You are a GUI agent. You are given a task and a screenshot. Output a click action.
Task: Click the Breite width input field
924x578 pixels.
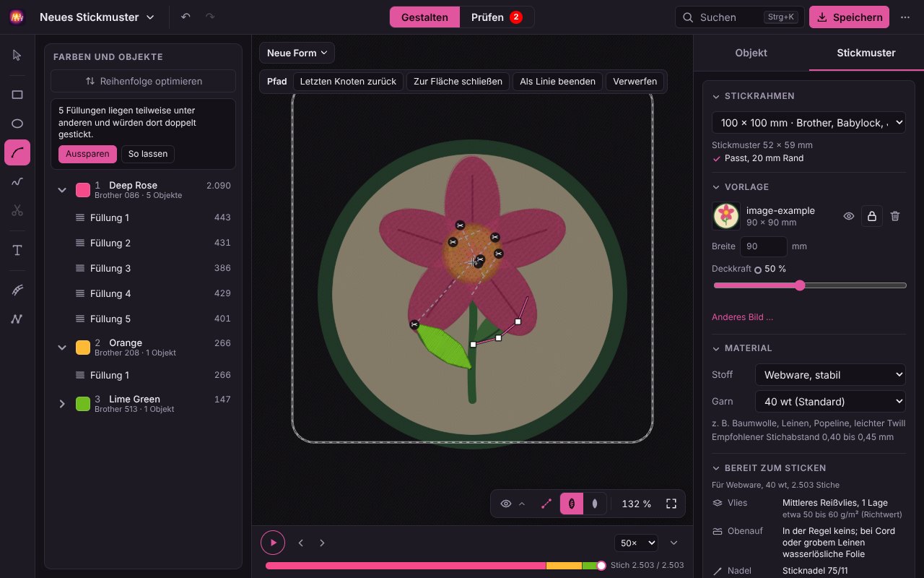764,246
